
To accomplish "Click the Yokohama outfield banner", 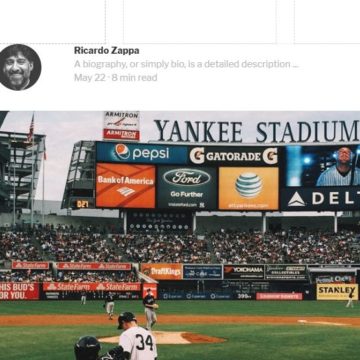I will (244, 272).
